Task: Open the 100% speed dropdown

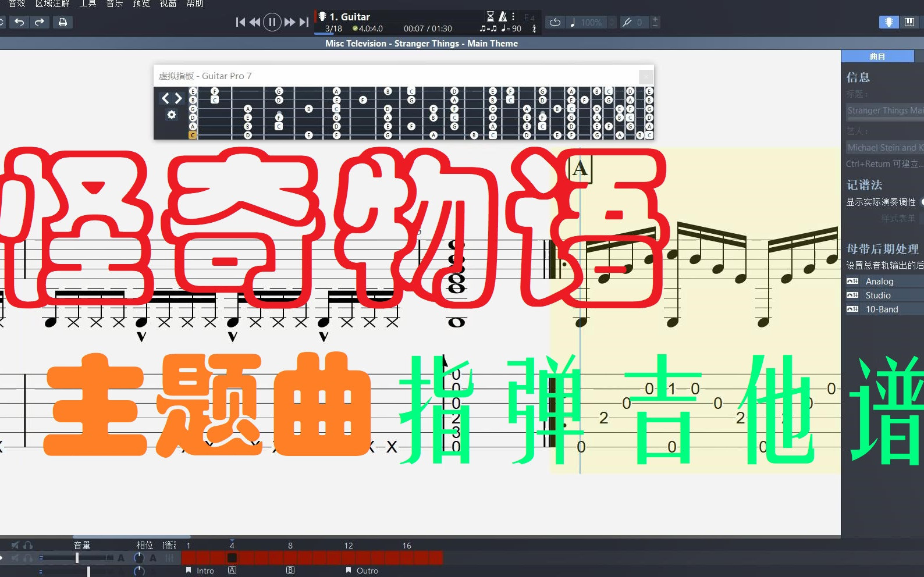Action: (612, 22)
